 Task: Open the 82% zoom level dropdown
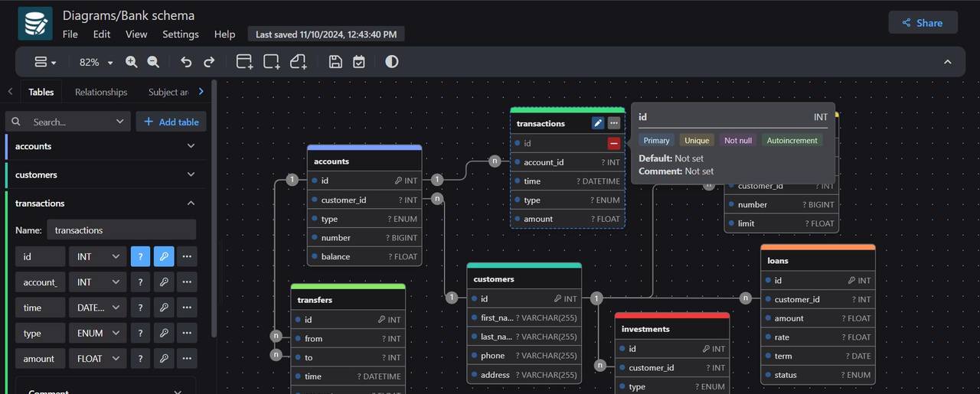point(96,62)
